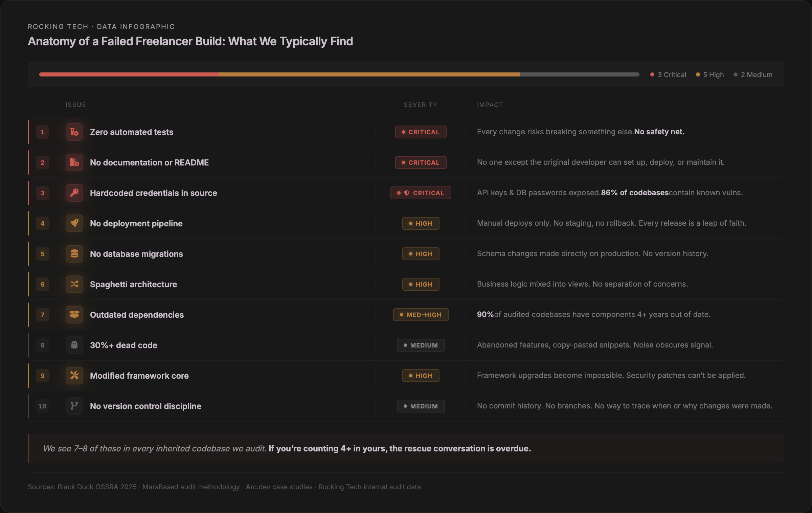Click the missing documentation file icon
The image size is (812, 513).
[74, 162]
